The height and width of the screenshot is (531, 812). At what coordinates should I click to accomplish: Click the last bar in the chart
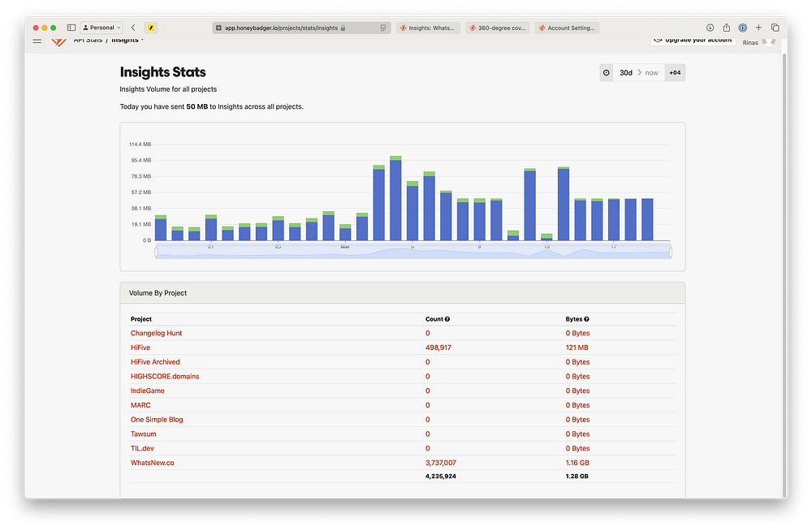[647, 219]
